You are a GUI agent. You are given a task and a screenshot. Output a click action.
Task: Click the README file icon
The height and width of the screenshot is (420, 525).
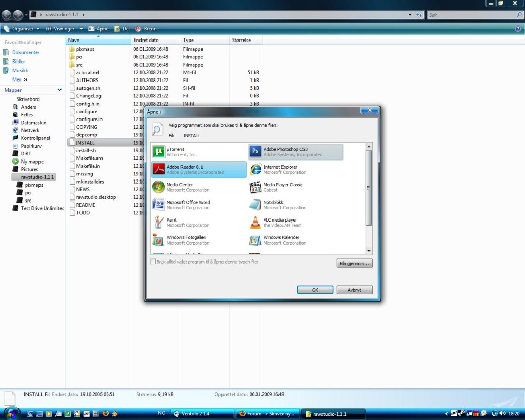tap(72, 205)
